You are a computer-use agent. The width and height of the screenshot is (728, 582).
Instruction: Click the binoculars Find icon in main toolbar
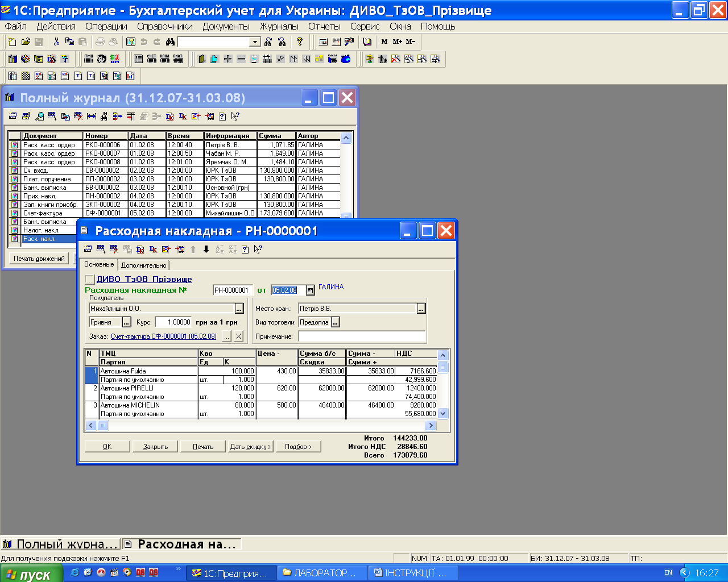[169, 41]
